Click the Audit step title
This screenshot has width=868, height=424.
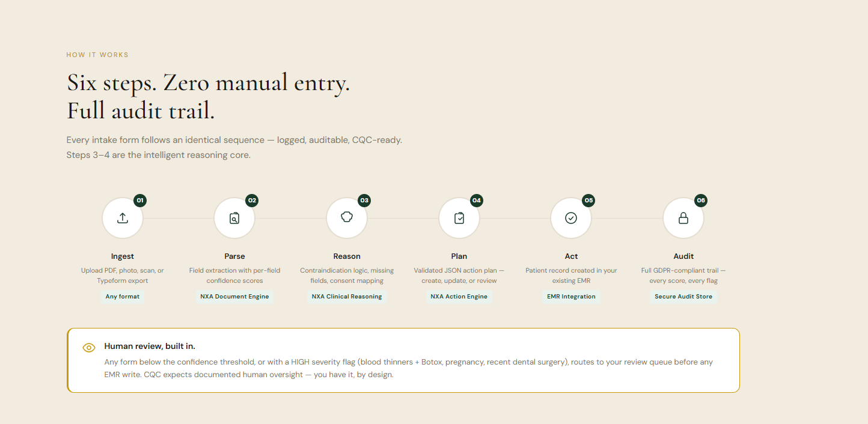pos(683,256)
